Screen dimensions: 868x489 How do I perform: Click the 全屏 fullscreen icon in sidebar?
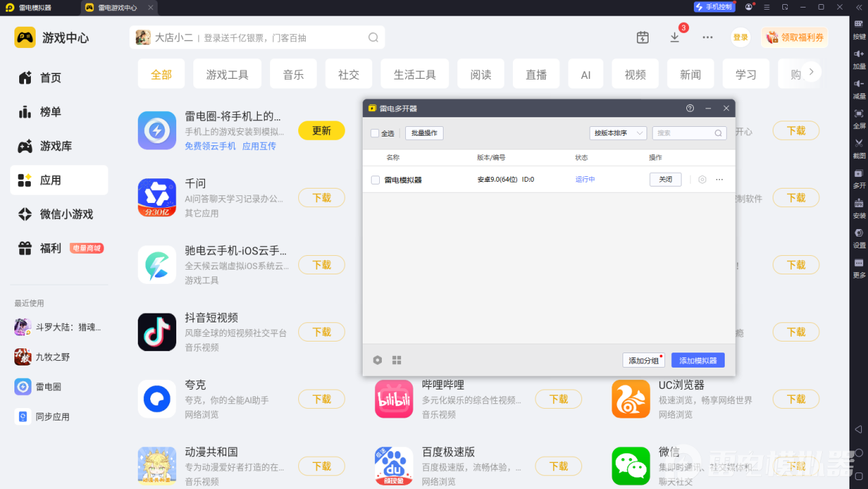tap(858, 117)
